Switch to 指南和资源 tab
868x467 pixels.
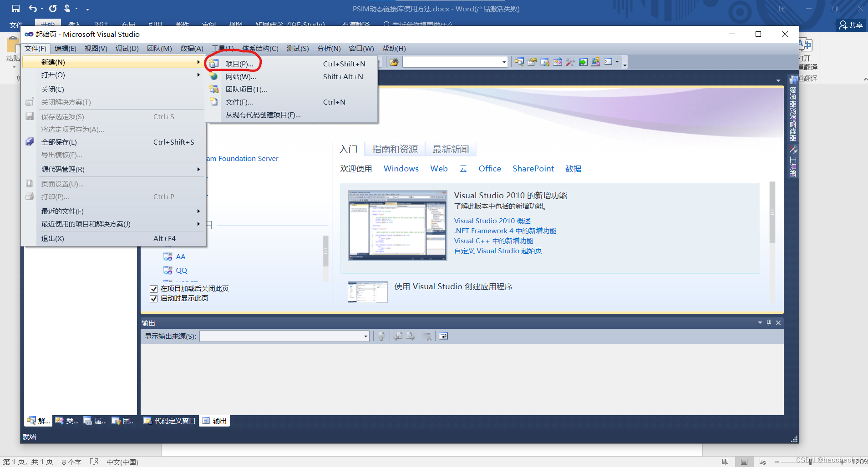click(x=395, y=149)
